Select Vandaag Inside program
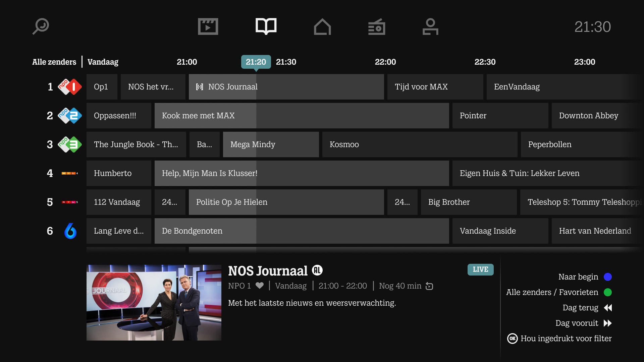Screen dimensions: 644x362 (500, 231)
